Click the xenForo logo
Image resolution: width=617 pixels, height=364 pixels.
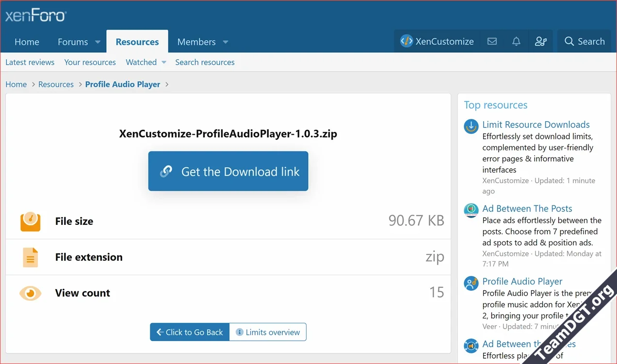35,15
